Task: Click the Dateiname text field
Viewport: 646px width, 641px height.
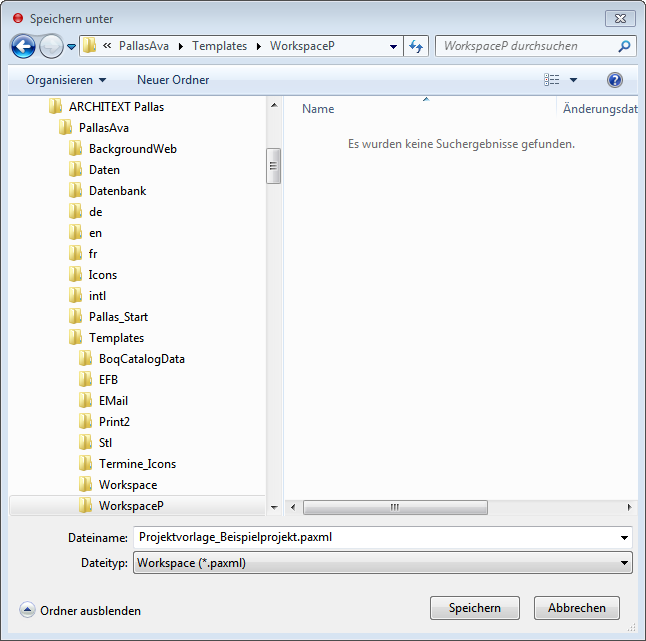Action: [x=376, y=537]
